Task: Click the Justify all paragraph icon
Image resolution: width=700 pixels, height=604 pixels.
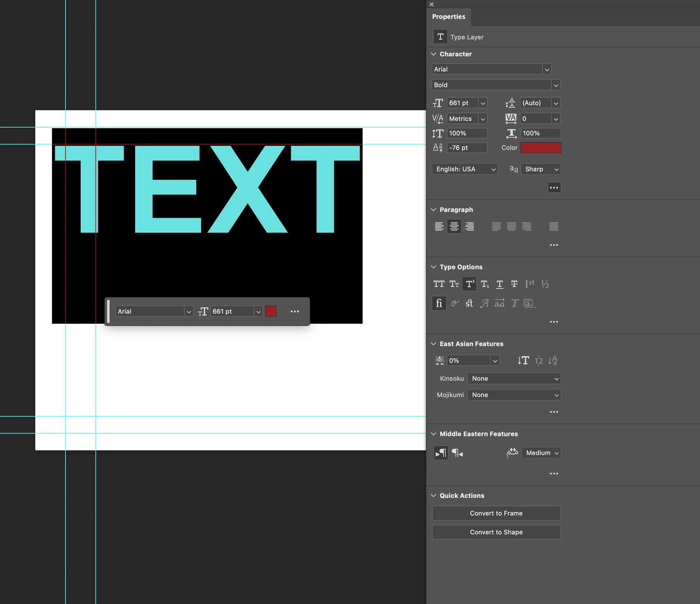Action: point(554,226)
